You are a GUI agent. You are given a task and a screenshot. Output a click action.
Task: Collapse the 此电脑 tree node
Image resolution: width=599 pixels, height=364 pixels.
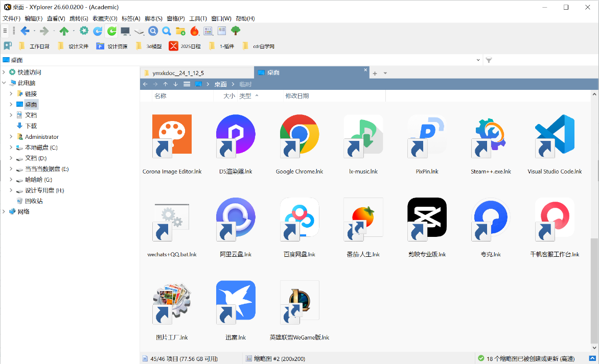click(4, 83)
